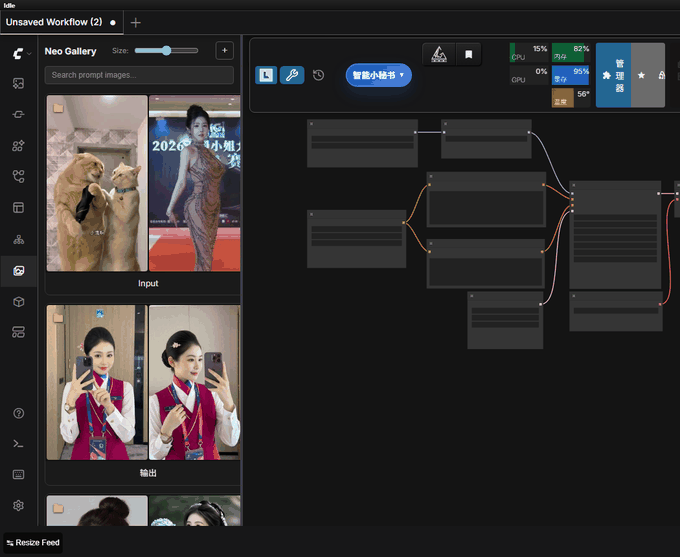
Task: Open the headdress woman thumbnail at bottom
Action: click(194, 511)
